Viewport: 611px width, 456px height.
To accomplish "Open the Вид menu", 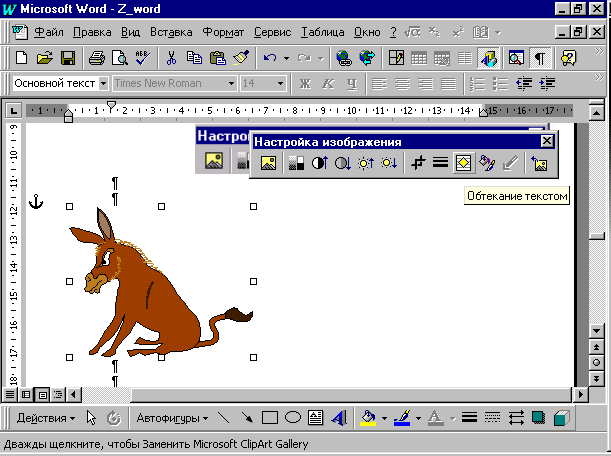I will (x=130, y=32).
